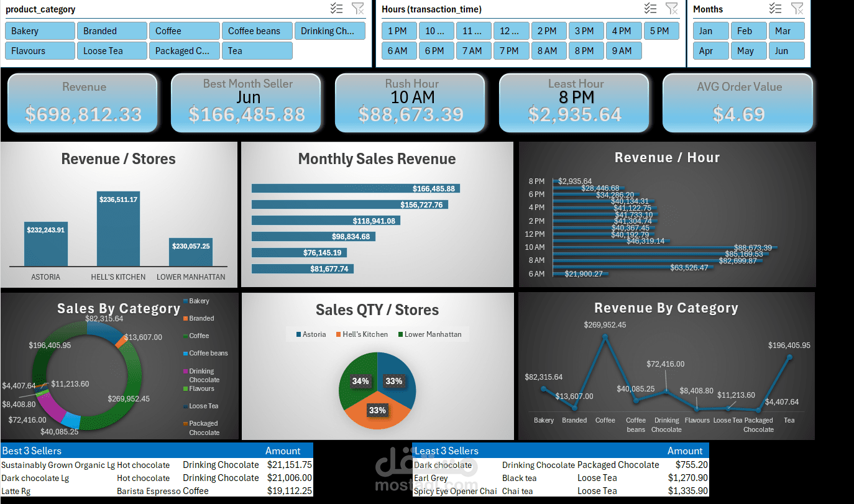Select the $166,485.88 monthly sales bar
Screen dimensions: 854x504
(356, 188)
